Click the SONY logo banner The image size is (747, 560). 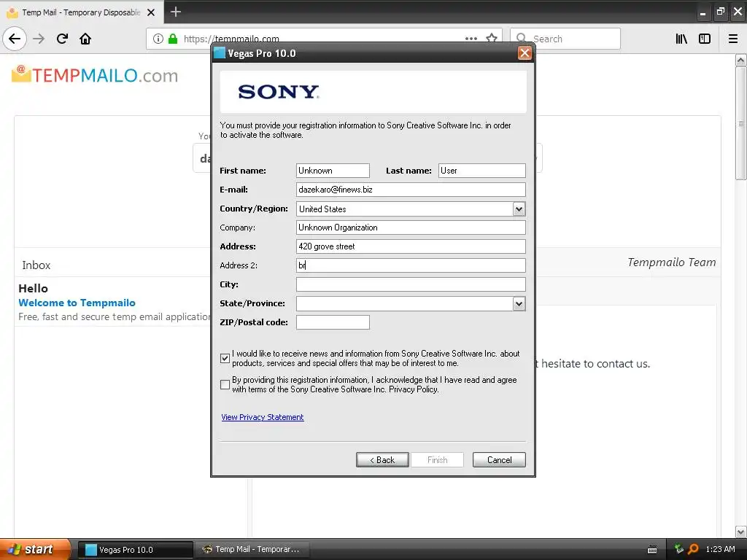(x=373, y=92)
